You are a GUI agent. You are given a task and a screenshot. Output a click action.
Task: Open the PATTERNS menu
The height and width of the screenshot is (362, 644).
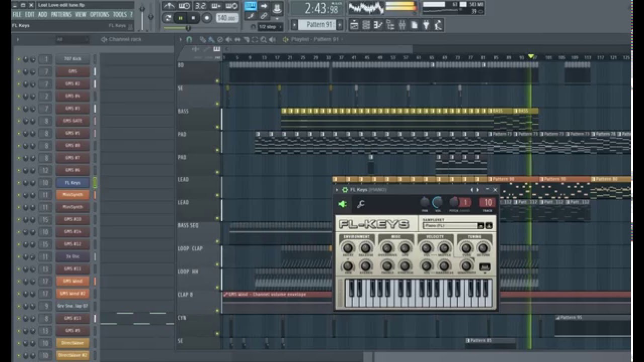tap(61, 15)
